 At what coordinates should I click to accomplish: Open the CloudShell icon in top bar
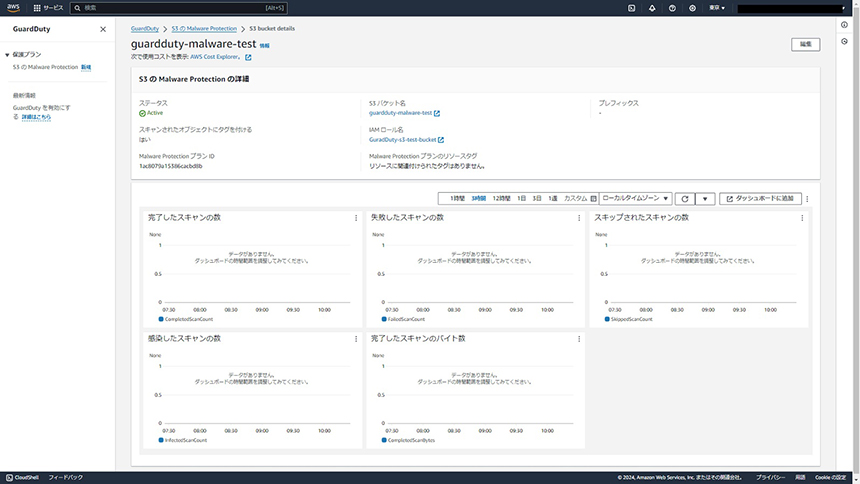[631, 8]
